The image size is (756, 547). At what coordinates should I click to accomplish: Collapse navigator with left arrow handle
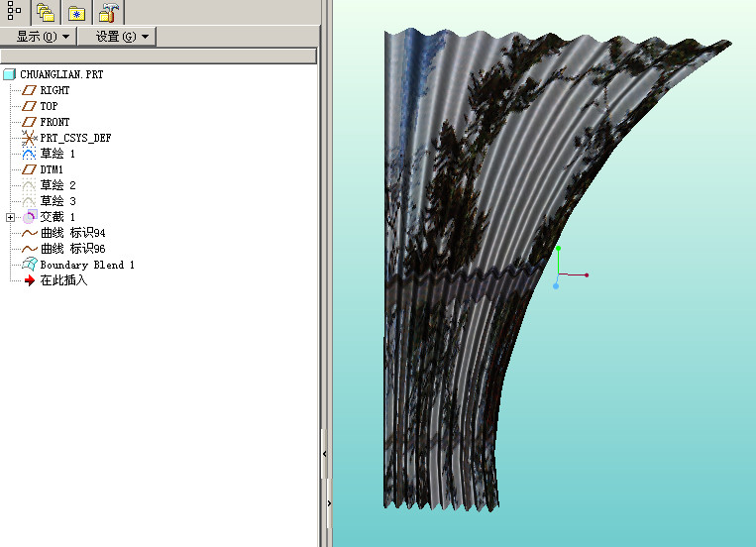(x=324, y=454)
